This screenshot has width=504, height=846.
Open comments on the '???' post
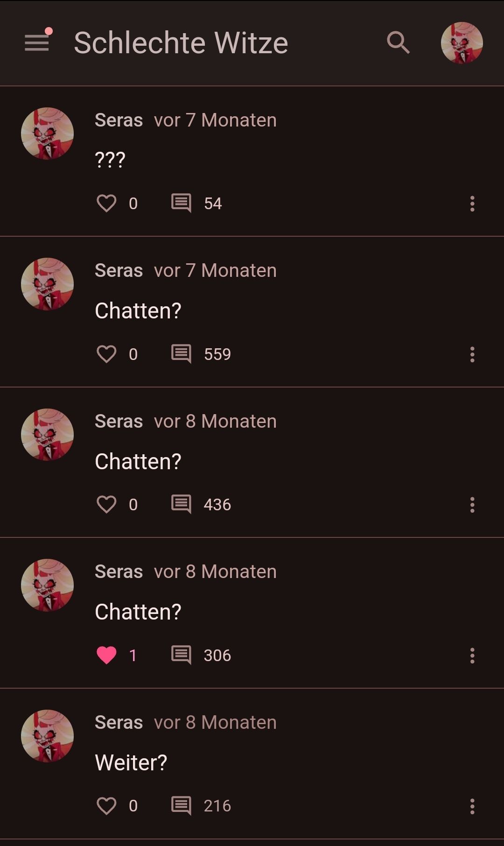(181, 204)
